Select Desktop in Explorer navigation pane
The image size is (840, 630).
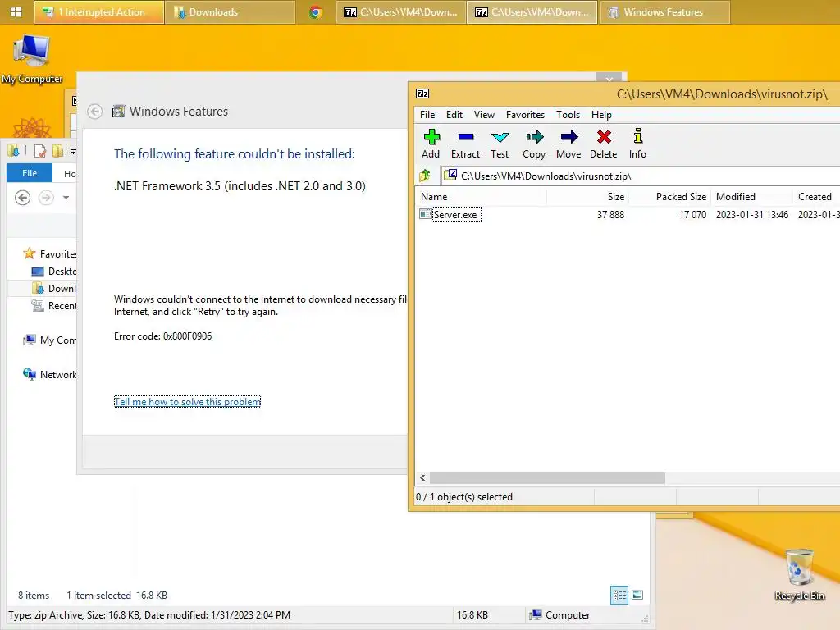tap(54, 271)
